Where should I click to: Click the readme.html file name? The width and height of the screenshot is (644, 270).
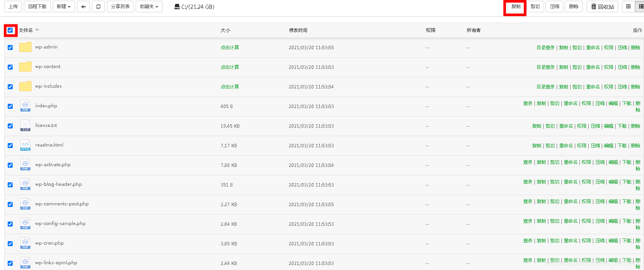click(x=49, y=145)
